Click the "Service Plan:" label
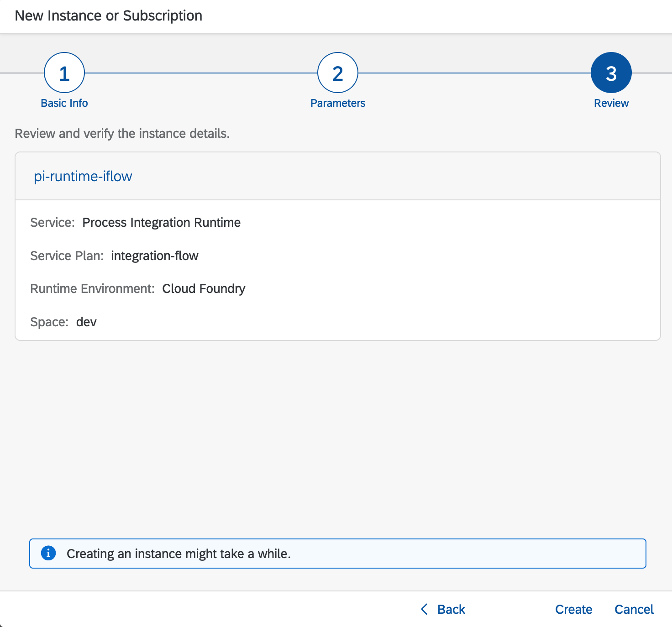 tap(67, 256)
